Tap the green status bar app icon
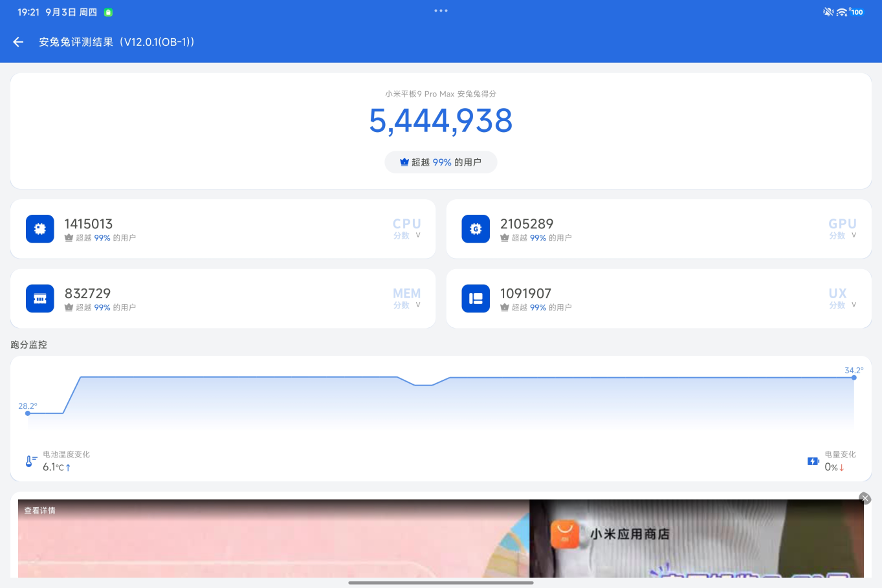Screen dimensions: 882x588 (108, 12)
